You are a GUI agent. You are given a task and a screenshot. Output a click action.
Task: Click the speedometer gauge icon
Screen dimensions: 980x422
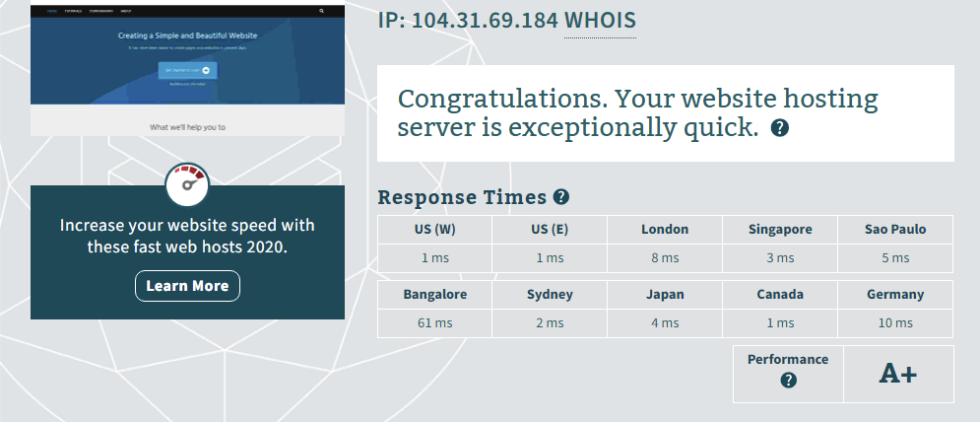pos(187,185)
